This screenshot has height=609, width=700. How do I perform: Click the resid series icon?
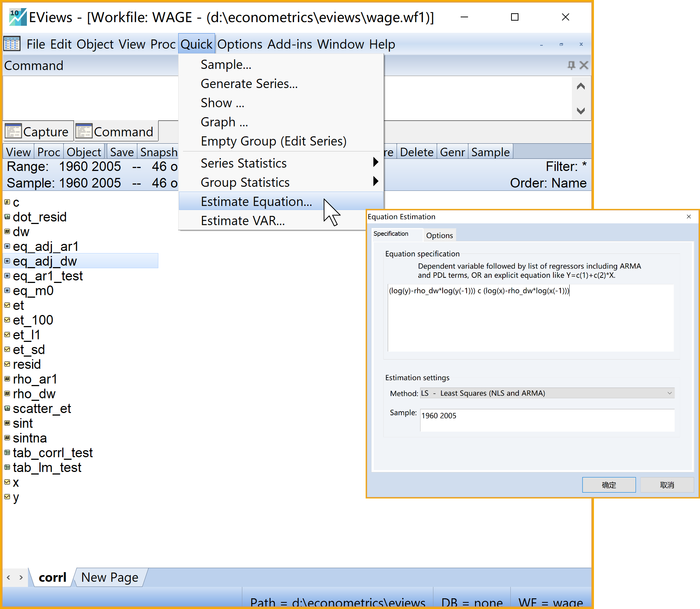pos(7,364)
